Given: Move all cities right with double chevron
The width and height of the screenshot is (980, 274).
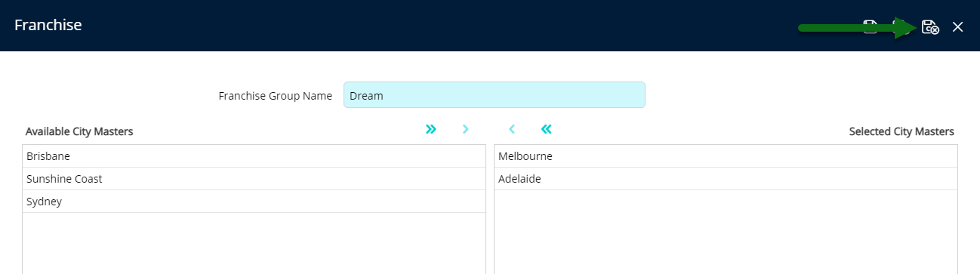Looking at the screenshot, I should click(x=430, y=129).
